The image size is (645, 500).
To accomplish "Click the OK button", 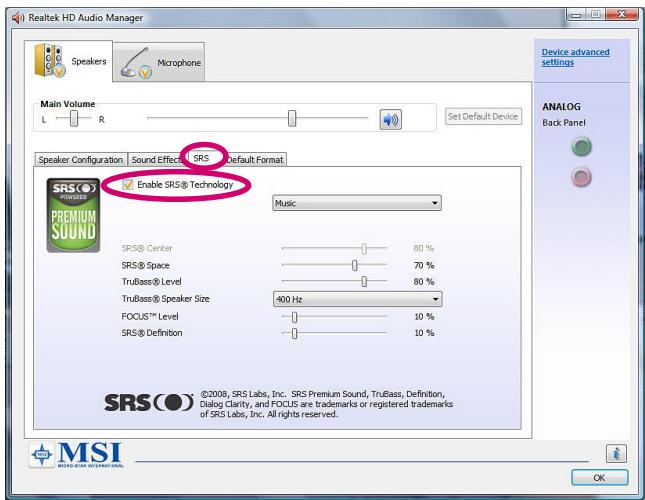I will pos(599,478).
